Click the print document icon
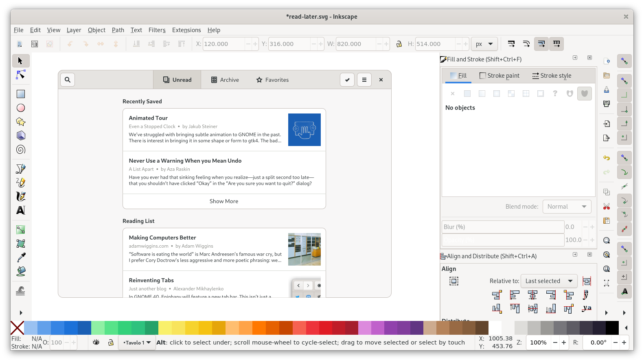 pyautogui.click(x=607, y=103)
